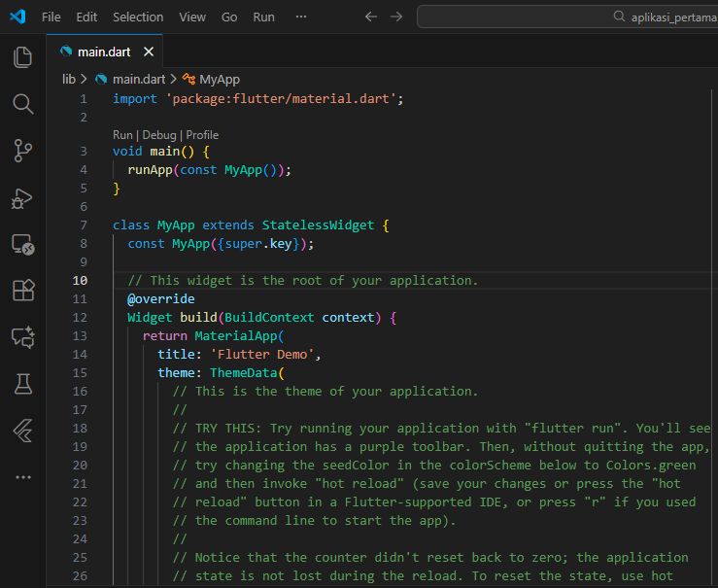Open the Search view in activity bar
The width and height of the screenshot is (718, 588).
pos(23,104)
